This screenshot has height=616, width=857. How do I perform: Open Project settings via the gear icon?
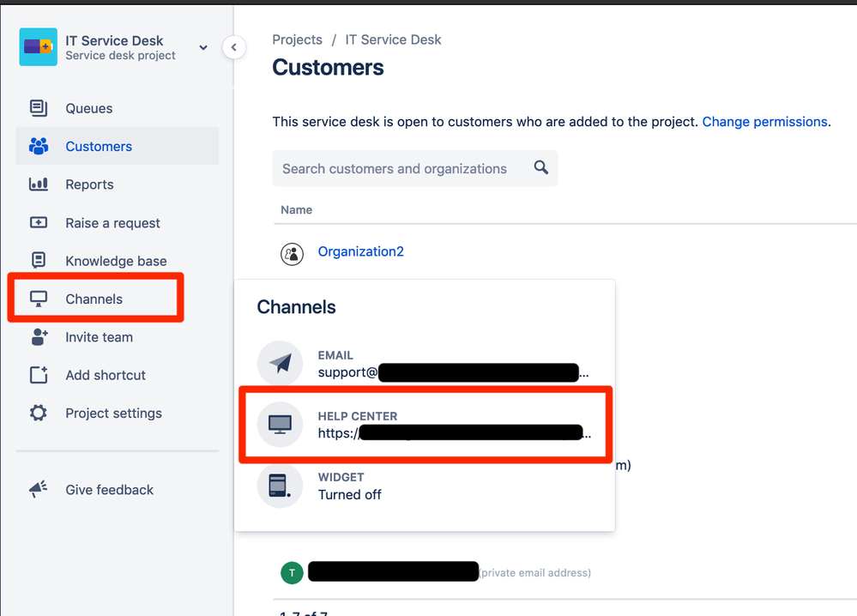(38, 413)
